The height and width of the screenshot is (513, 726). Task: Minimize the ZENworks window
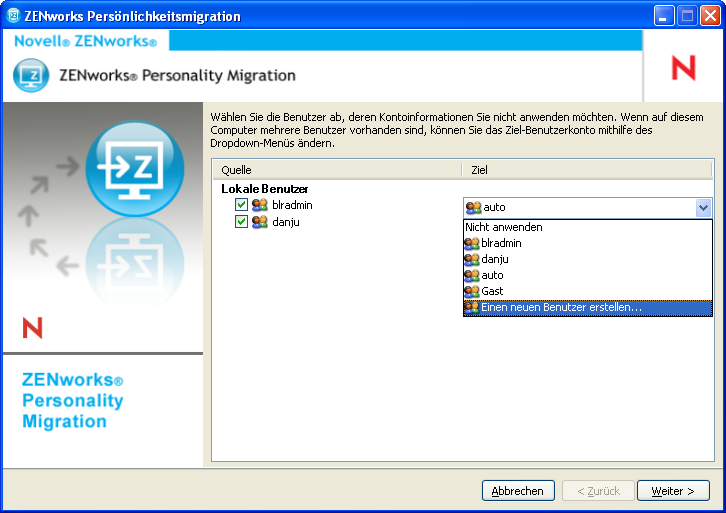pyautogui.click(x=664, y=16)
